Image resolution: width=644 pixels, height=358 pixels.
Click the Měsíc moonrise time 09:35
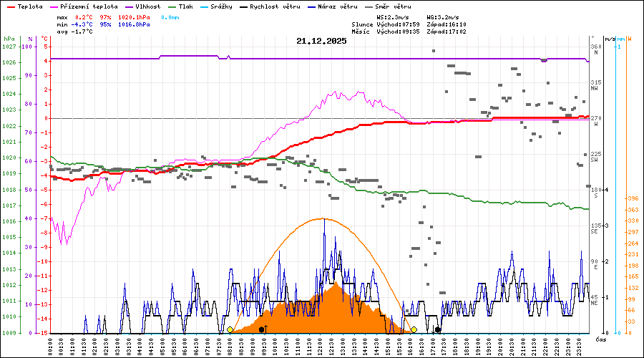pos(410,32)
